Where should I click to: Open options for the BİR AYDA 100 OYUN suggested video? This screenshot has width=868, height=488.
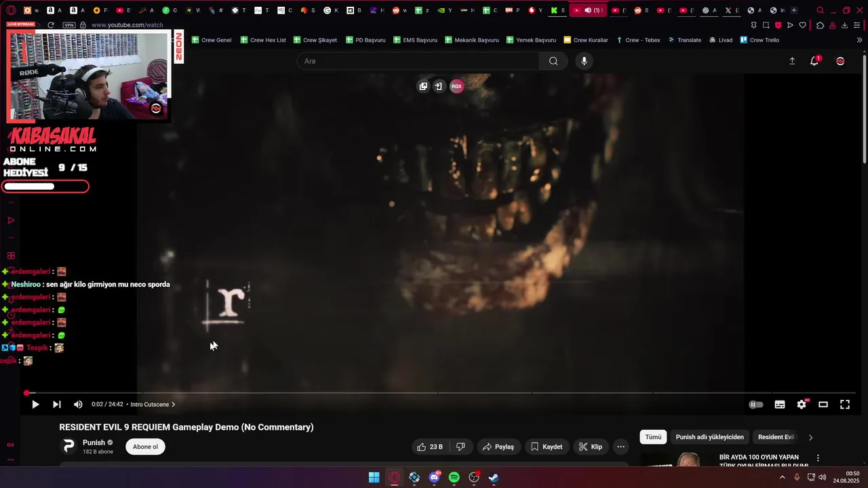click(x=818, y=458)
